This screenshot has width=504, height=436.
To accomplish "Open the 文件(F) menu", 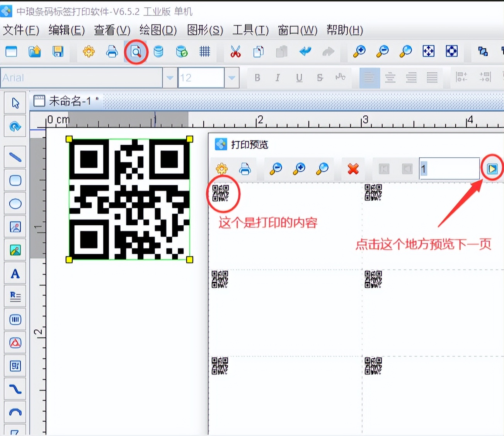I will (x=21, y=30).
